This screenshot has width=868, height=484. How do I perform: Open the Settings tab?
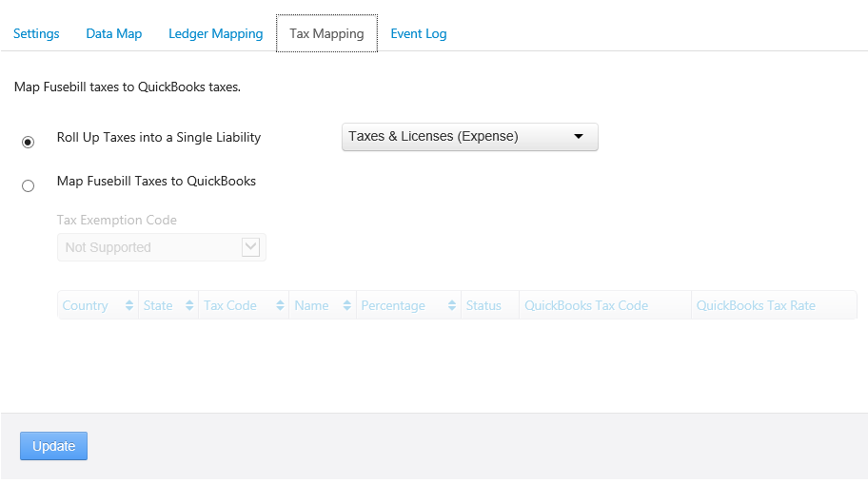tap(36, 33)
